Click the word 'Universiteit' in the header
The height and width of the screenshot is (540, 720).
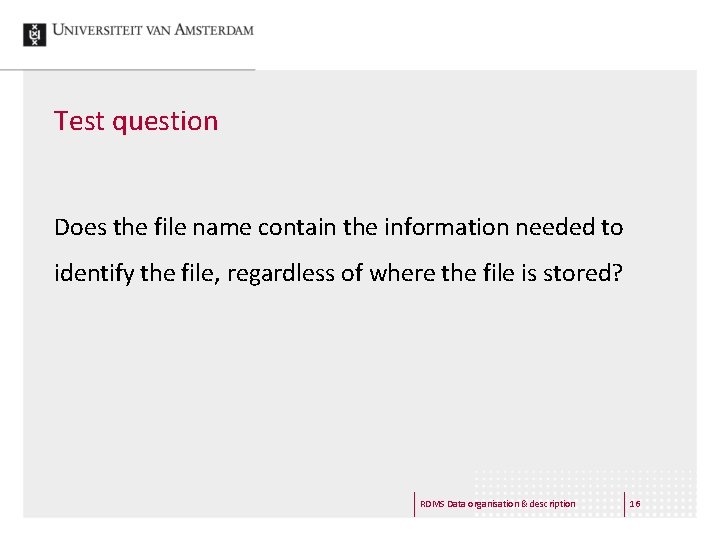tap(97, 30)
